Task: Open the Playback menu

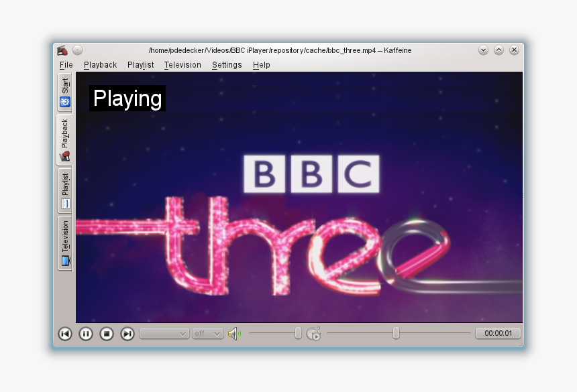Action: [100, 65]
